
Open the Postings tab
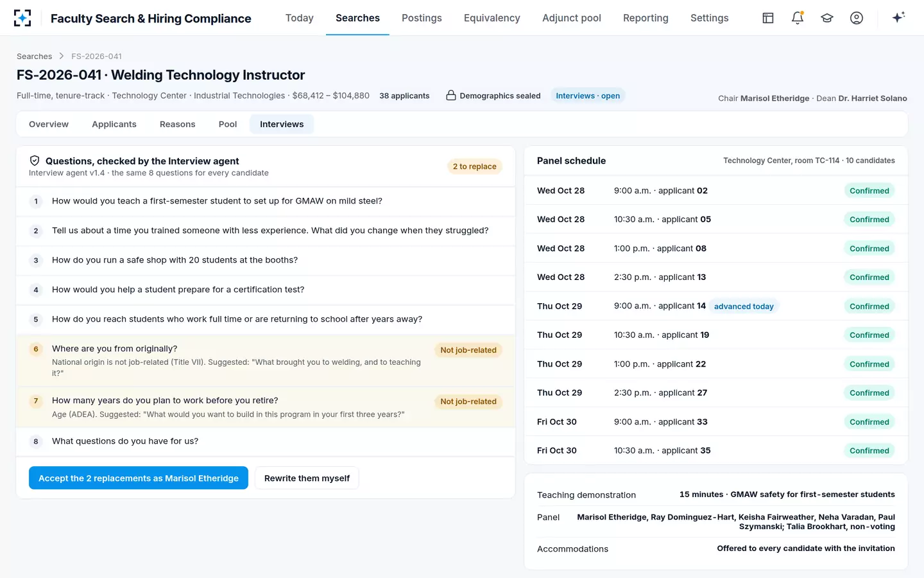(x=422, y=18)
